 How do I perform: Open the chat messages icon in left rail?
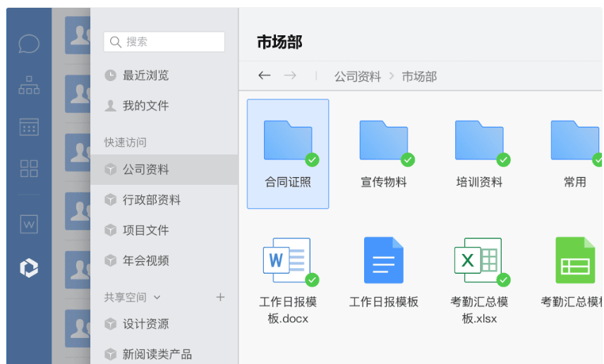pos(29,44)
